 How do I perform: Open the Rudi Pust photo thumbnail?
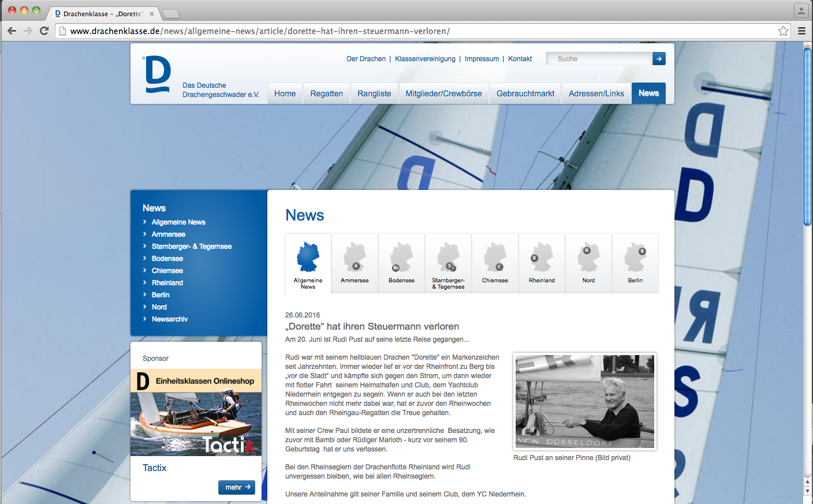[x=585, y=402]
